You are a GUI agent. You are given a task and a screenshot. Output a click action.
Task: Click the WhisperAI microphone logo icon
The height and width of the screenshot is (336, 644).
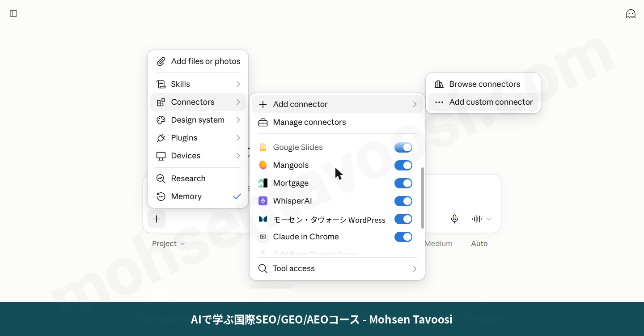263,201
